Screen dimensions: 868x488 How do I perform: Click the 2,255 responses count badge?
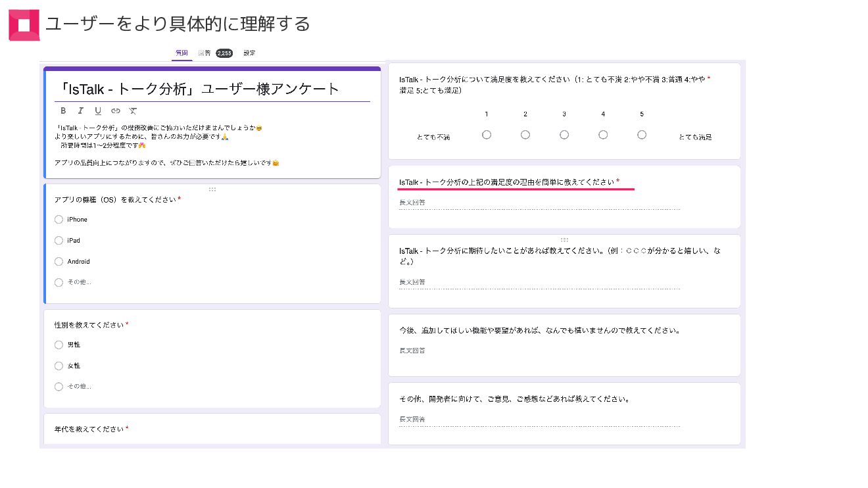tap(224, 53)
